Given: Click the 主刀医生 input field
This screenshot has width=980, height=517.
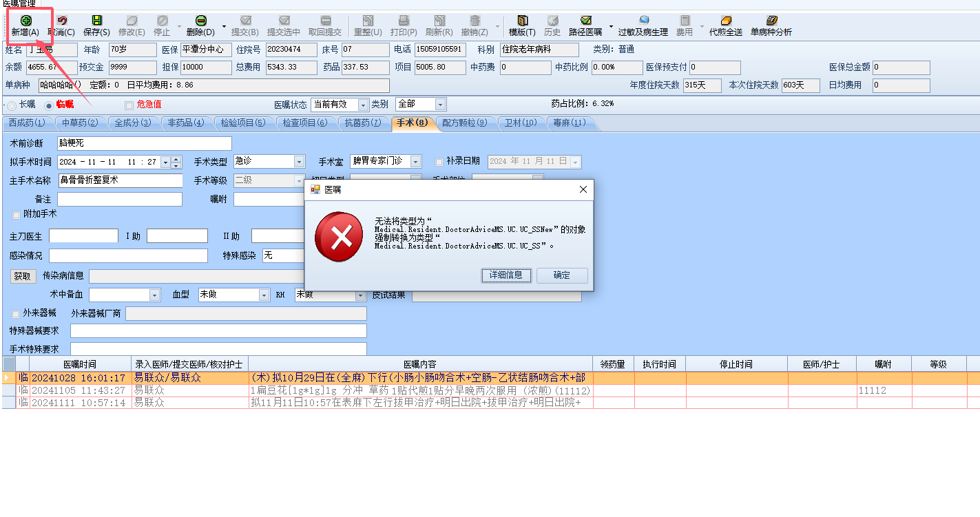Looking at the screenshot, I should click(83, 236).
